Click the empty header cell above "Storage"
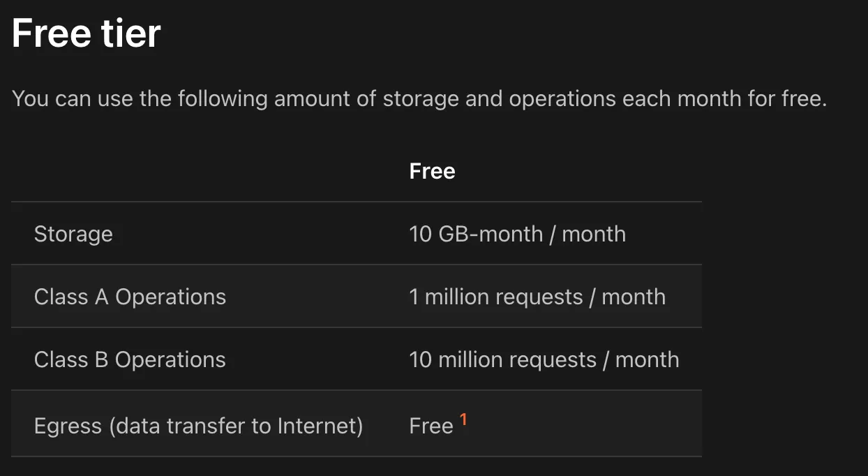Viewport: 868px width, 476px height. coord(207,171)
